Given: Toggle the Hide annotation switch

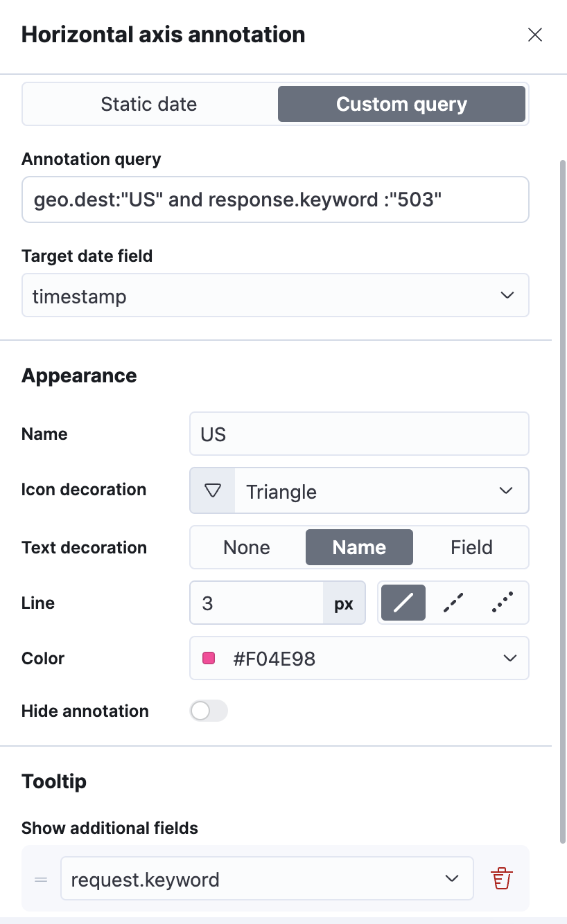Looking at the screenshot, I should [209, 711].
